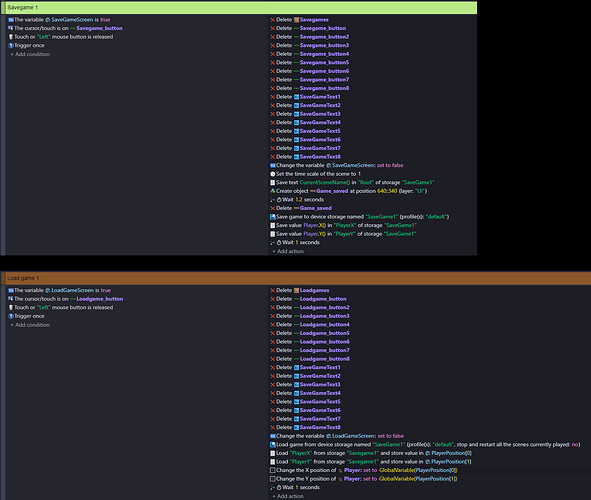Click the true value of the SaveGameScreen condition
The height and width of the screenshot is (500, 591).
[105, 20]
